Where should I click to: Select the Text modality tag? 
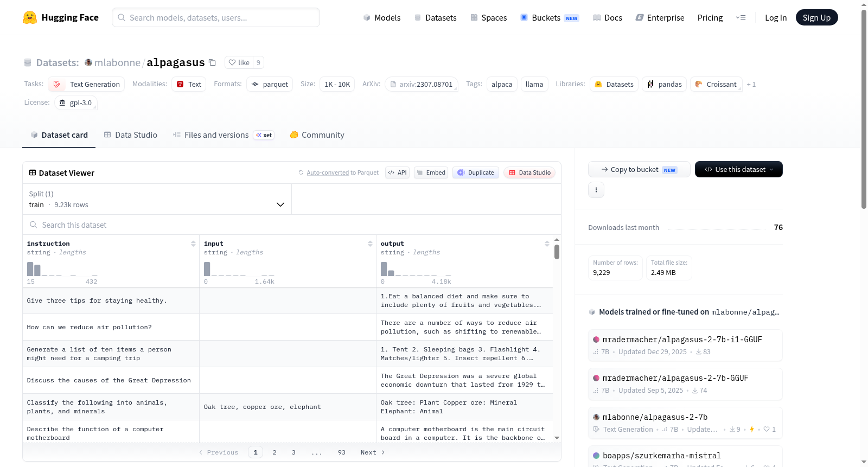point(189,84)
